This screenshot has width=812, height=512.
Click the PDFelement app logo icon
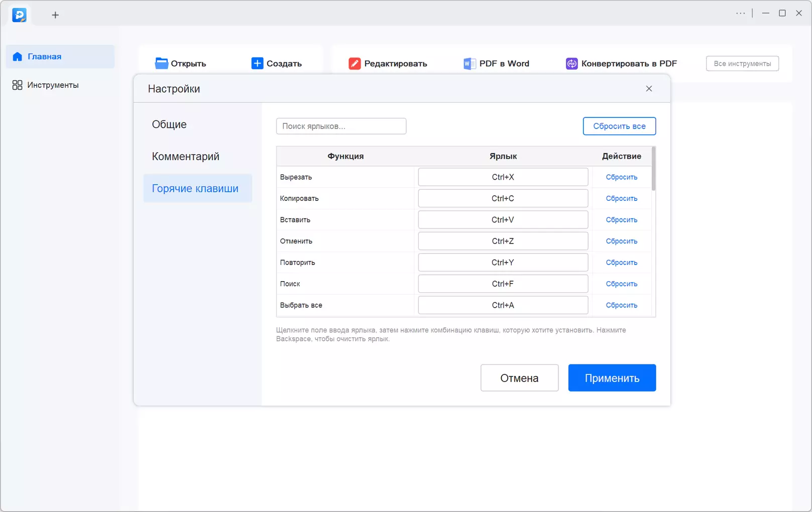(x=19, y=15)
